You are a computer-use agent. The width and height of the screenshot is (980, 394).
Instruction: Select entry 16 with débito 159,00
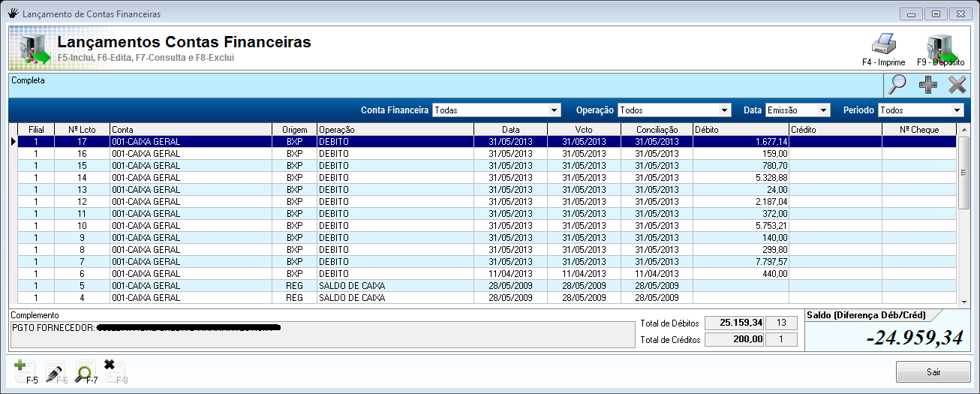click(x=488, y=153)
